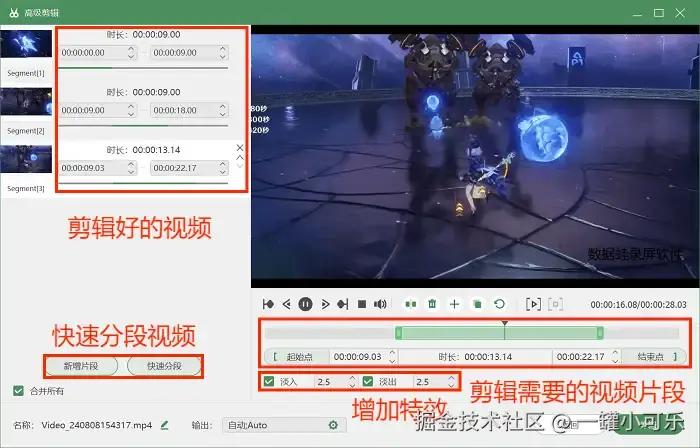Viewport: 700px width, 448px height.
Task: Click the 新增片段 add segment button
Action: 81,366
